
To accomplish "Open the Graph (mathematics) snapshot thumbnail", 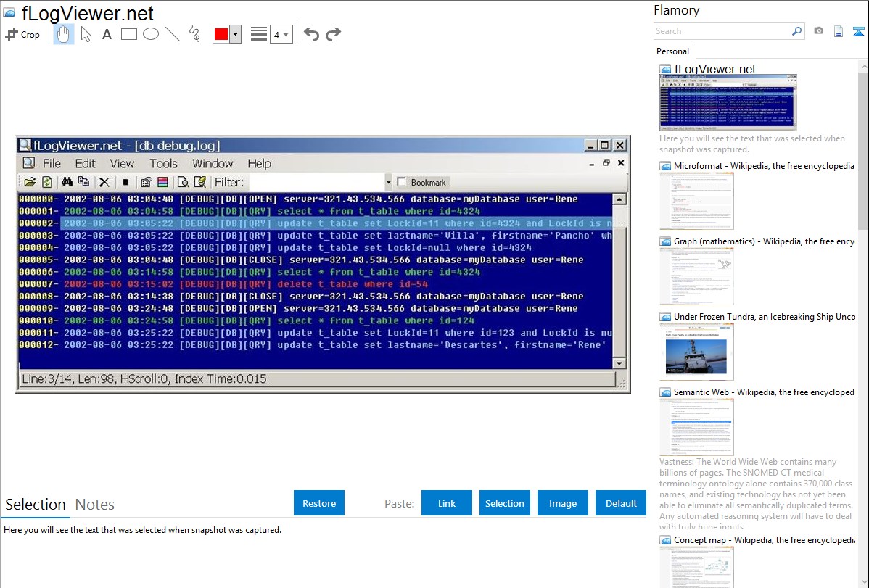I will 696,276.
